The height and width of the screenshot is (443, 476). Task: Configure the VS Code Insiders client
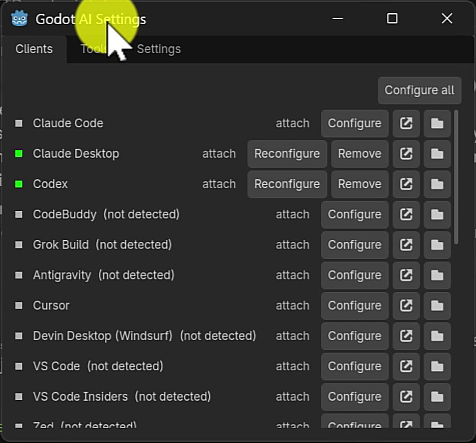tap(355, 396)
